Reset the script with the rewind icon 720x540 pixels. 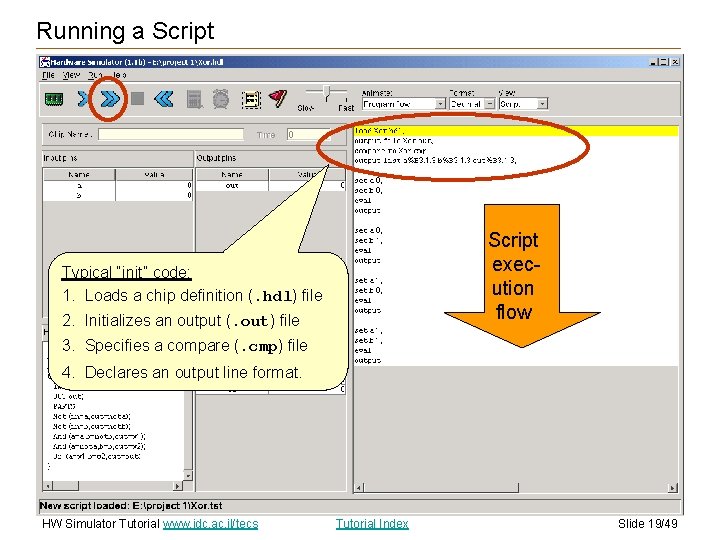[x=164, y=99]
